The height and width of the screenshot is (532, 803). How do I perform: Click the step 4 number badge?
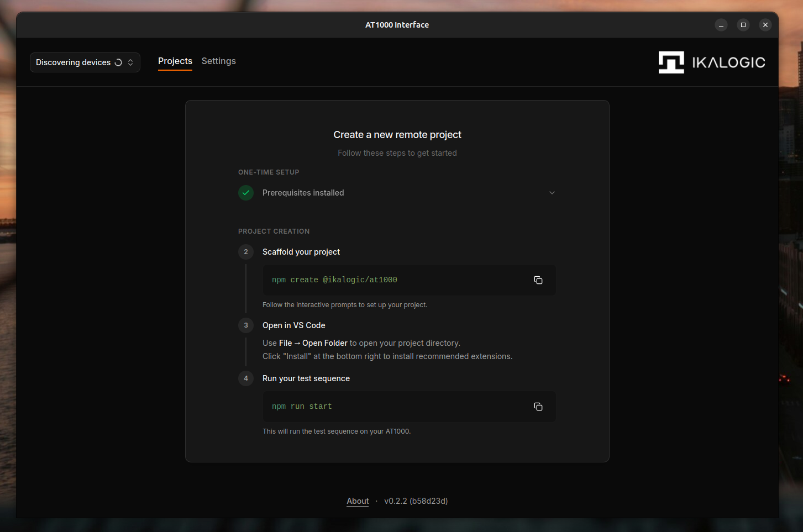pos(246,378)
